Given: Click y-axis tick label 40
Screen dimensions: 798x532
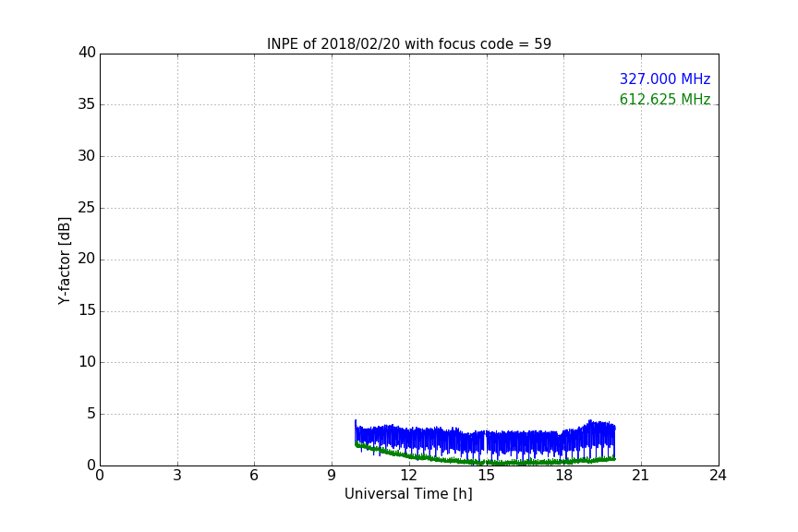Looking at the screenshot, I should tap(87, 53).
